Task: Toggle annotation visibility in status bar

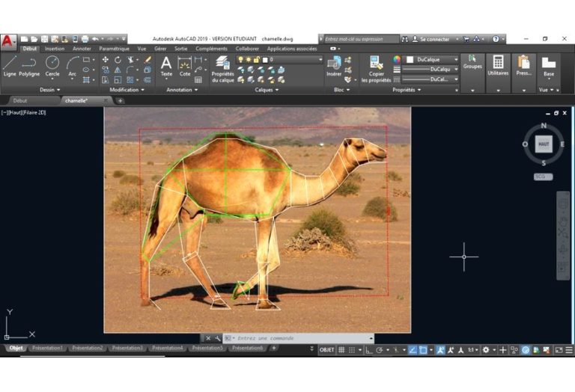Action: [440, 350]
